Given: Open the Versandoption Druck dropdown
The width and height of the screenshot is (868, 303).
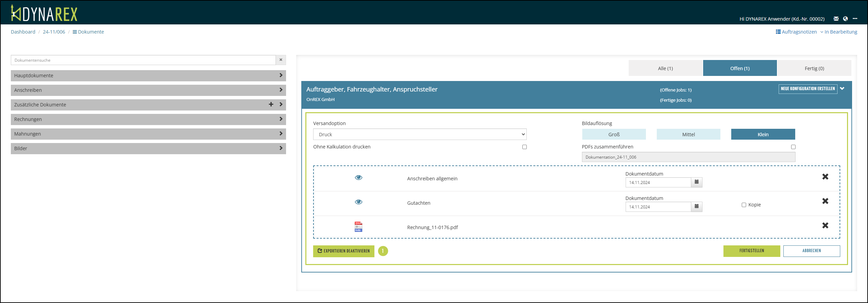Looking at the screenshot, I should (419, 134).
